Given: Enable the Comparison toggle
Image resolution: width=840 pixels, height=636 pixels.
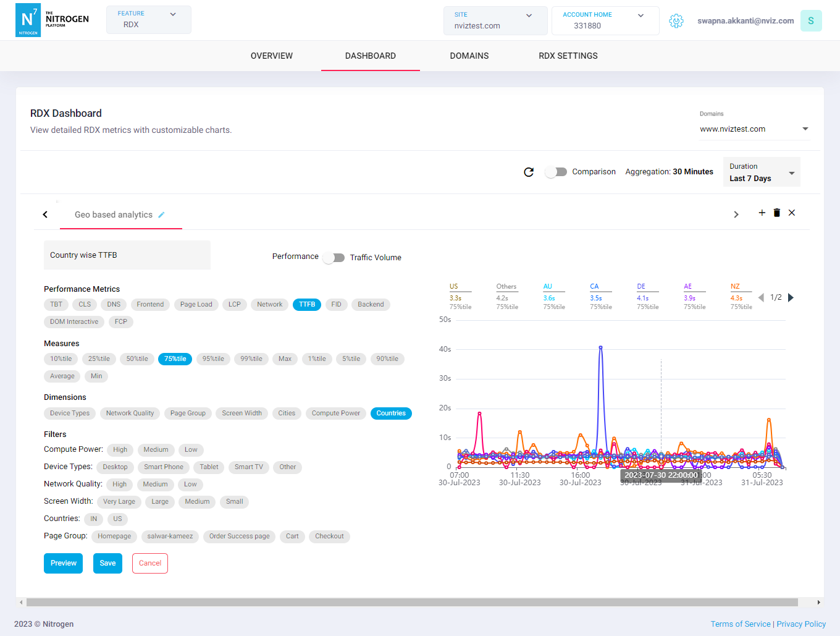Looking at the screenshot, I should click(x=556, y=172).
